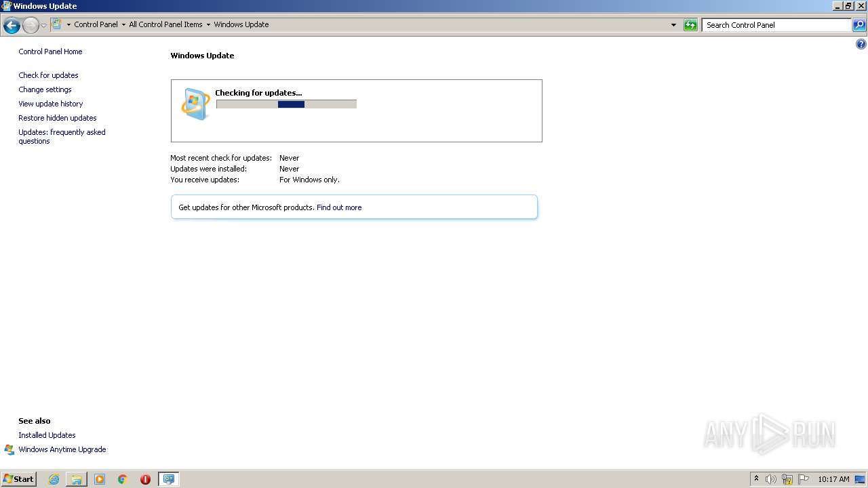Expand the root dropdown arrow before Control Panel
The width and height of the screenshot is (868, 488).
tap(68, 25)
